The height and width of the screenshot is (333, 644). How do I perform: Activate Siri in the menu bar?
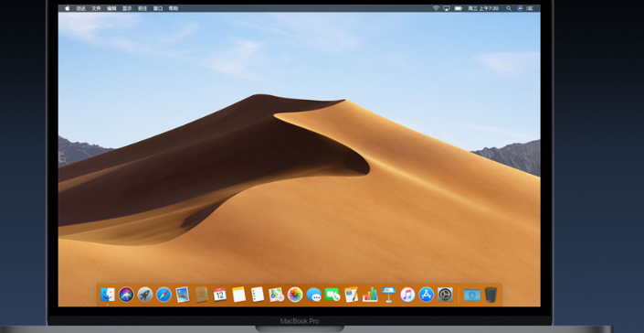[x=520, y=8]
